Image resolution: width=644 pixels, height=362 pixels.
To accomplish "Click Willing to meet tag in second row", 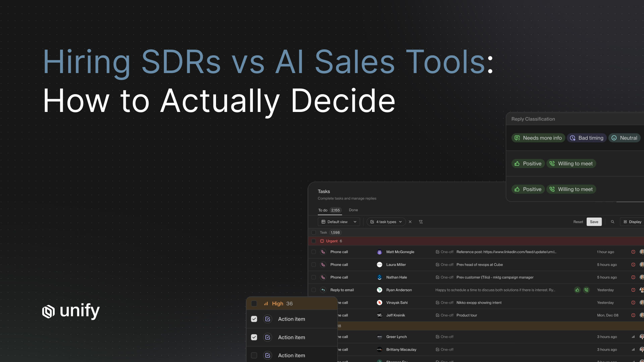I will coord(571,164).
